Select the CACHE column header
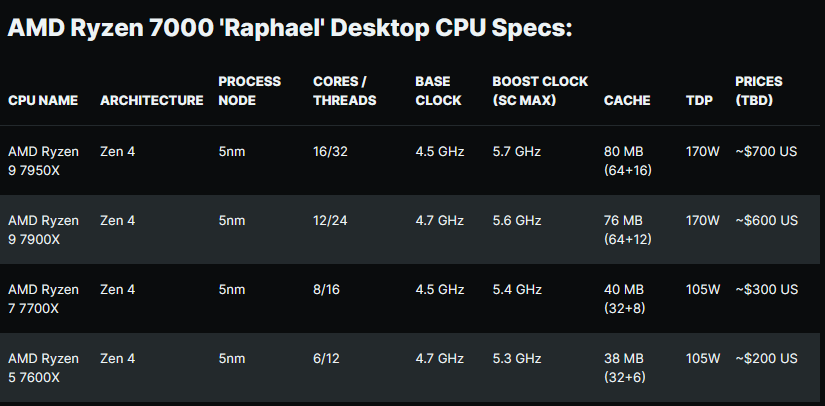Image resolution: width=825 pixels, height=406 pixels. 627,100
